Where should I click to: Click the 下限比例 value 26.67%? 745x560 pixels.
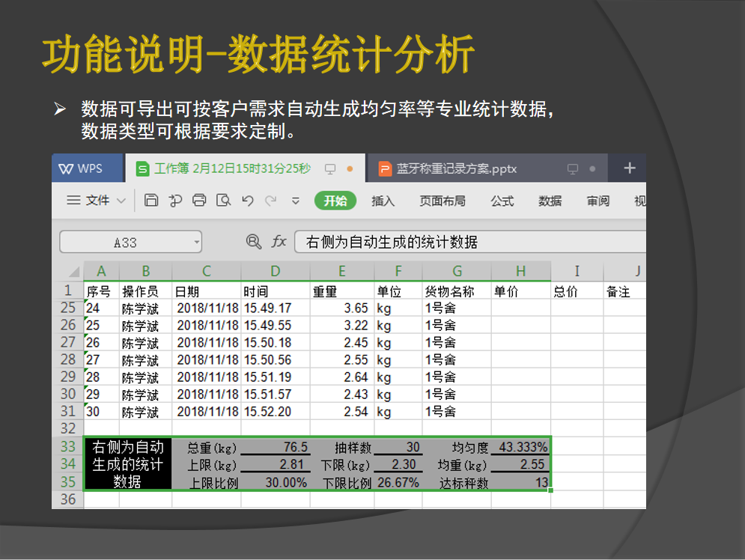pyautogui.click(x=398, y=482)
